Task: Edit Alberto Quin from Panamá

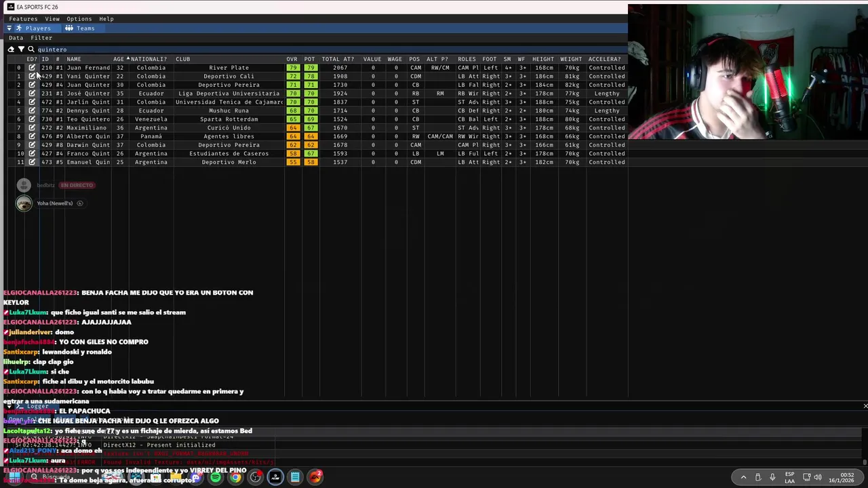Action: coord(32,136)
